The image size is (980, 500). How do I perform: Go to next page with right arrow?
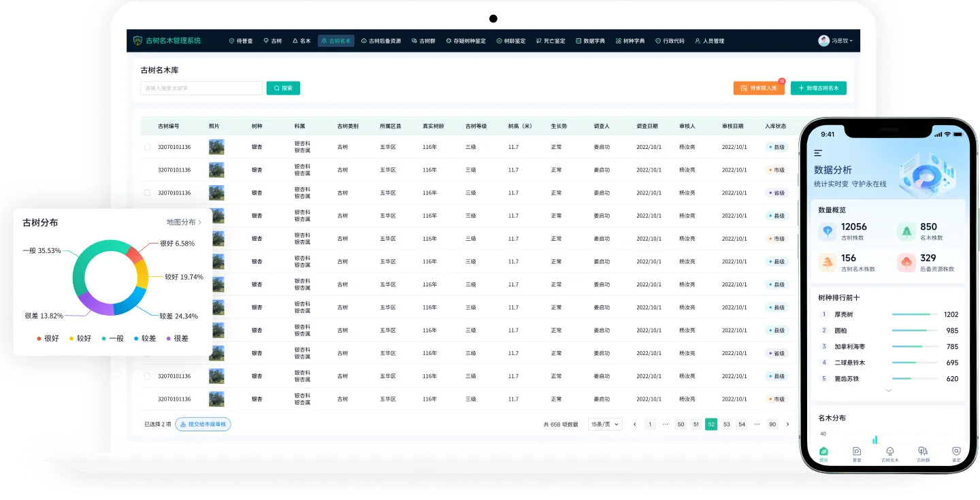tap(787, 424)
